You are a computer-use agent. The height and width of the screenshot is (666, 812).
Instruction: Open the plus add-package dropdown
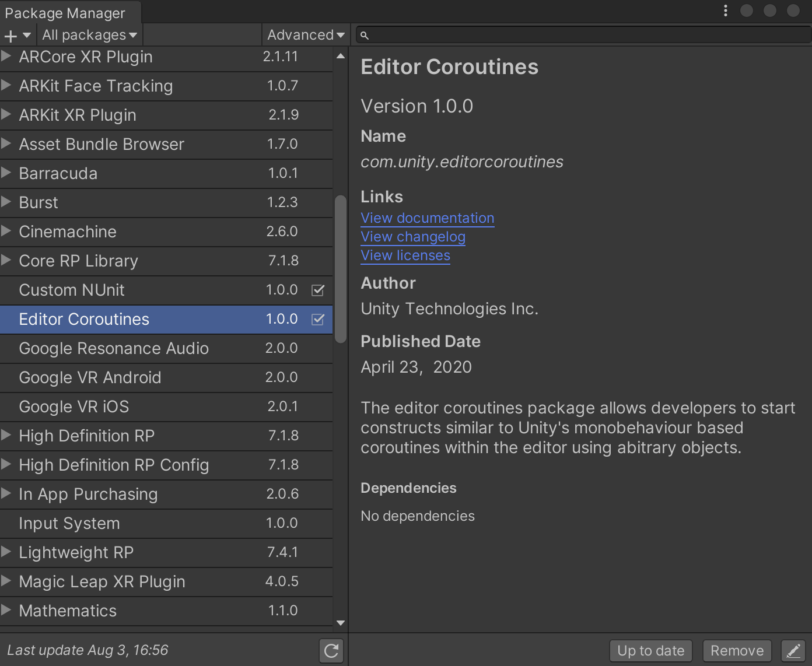17,36
